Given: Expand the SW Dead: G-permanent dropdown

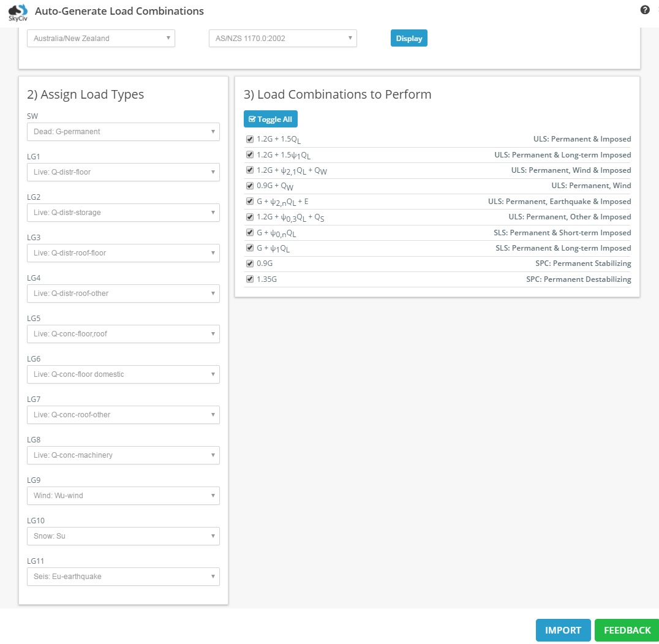Looking at the screenshot, I should pyautogui.click(x=123, y=132).
